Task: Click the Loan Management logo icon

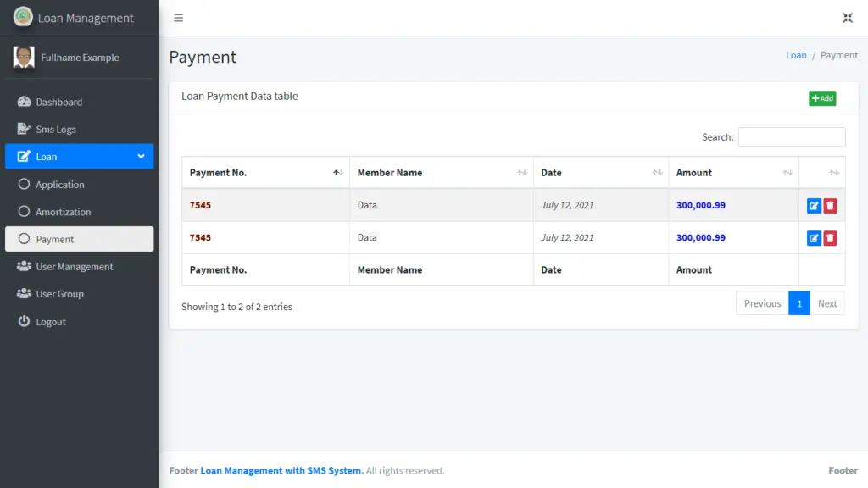Action: 23,17
